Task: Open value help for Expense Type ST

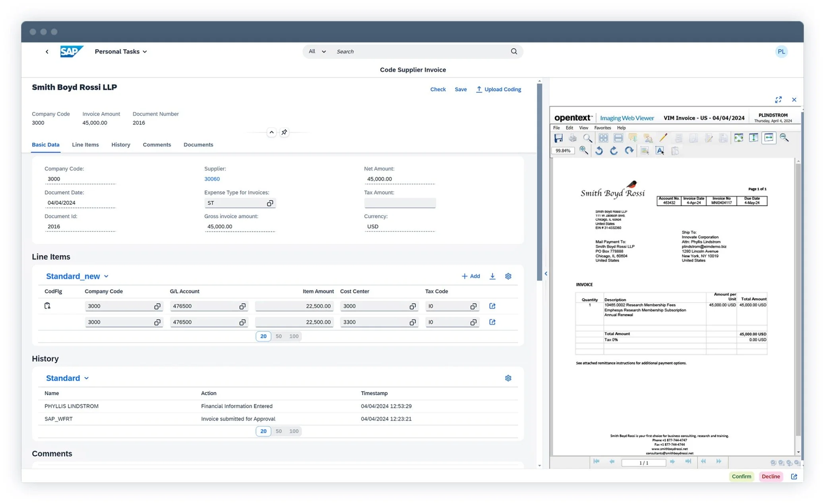Action: [x=270, y=203]
